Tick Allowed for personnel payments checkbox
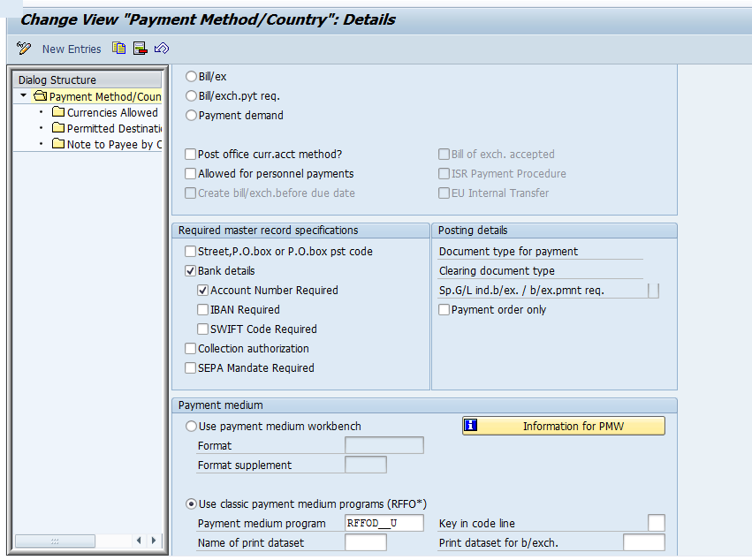The image size is (752, 560). [x=190, y=173]
